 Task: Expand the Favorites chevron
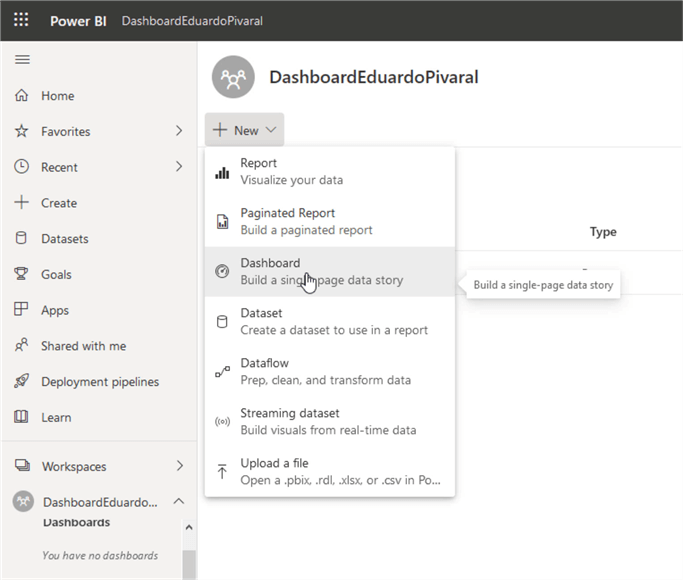(x=179, y=131)
